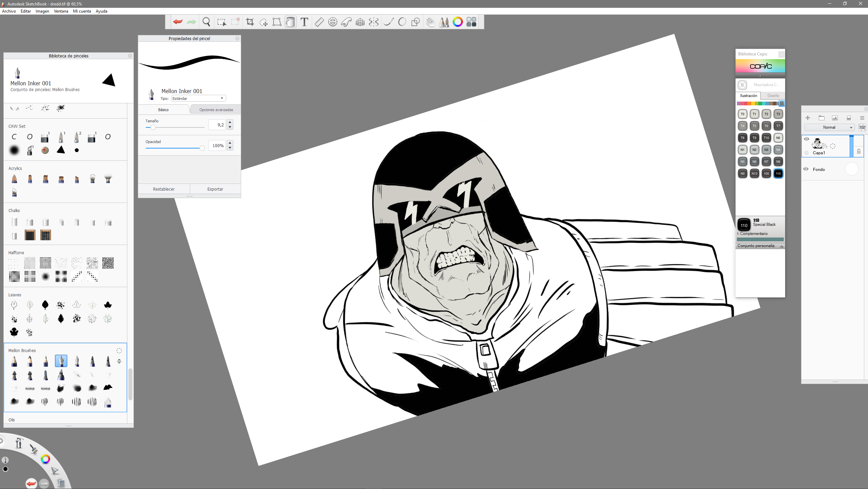This screenshot has height=489, width=868.
Task: Open the Tipo Estándar dropdown
Action: [x=198, y=99]
